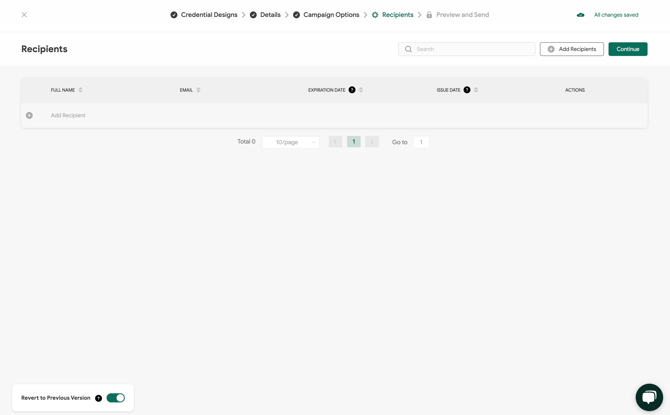Click the cloud saved status icon
This screenshot has width=670, height=415.
tap(581, 15)
